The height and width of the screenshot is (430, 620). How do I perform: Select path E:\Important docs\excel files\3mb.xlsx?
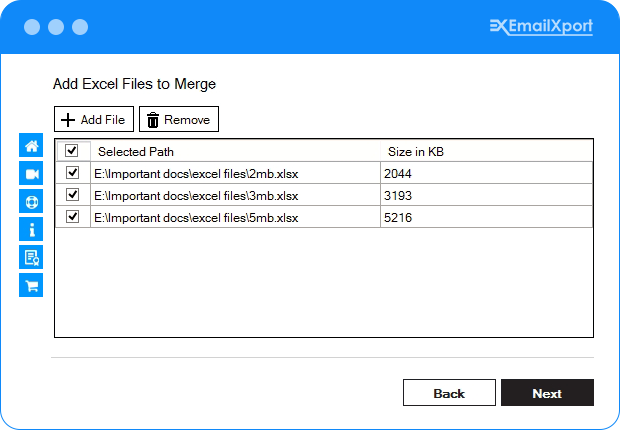pyautogui.click(x=196, y=196)
